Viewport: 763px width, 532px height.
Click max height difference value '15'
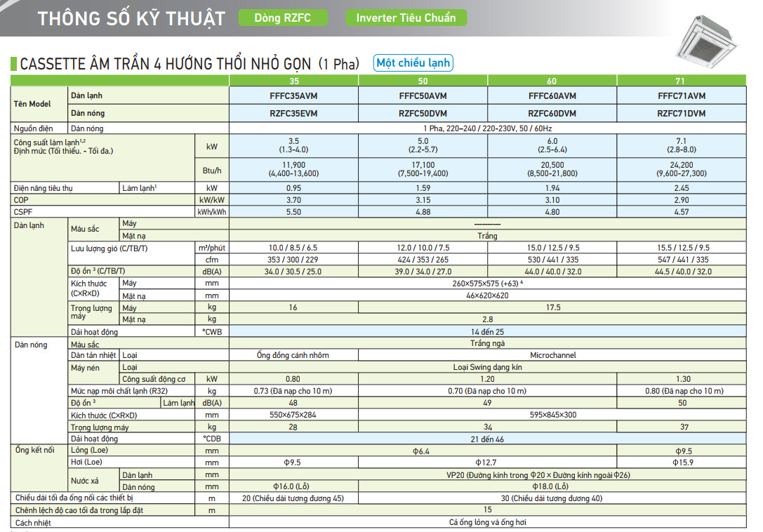pyautogui.click(x=487, y=510)
